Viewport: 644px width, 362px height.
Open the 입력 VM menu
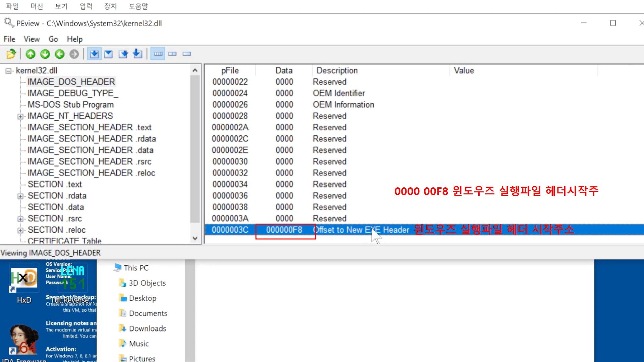coord(86,6)
